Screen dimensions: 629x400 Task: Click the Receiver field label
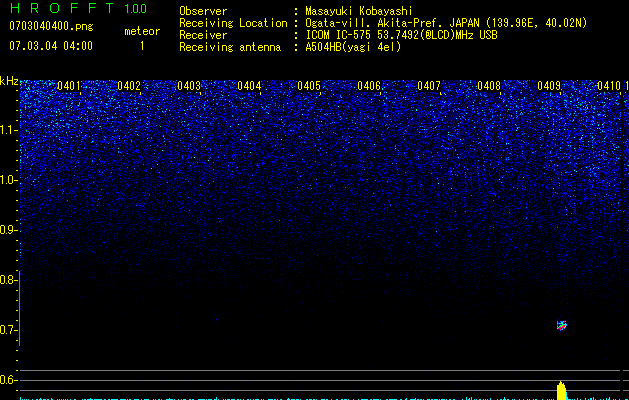tap(203, 35)
